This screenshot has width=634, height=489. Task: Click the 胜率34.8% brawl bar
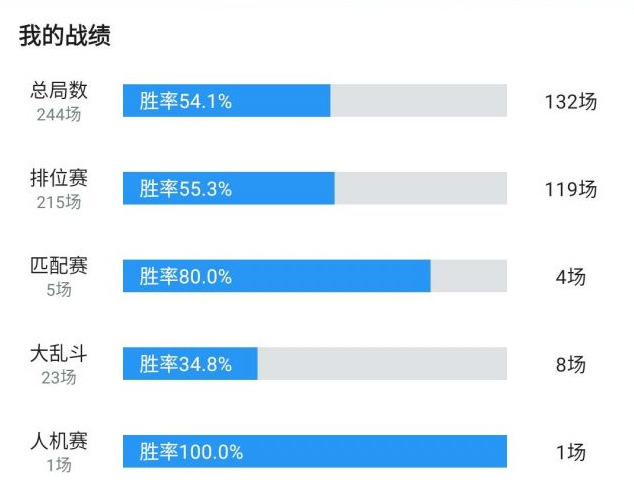(315, 364)
